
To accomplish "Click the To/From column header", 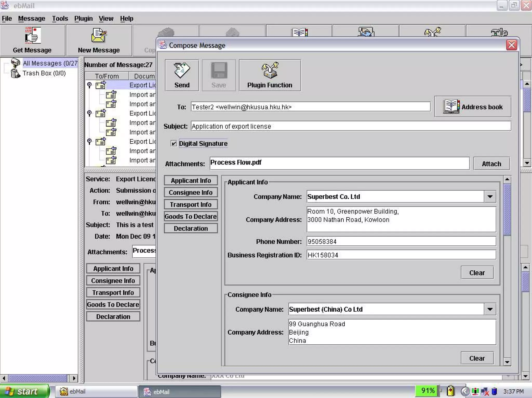I will click(x=107, y=76).
